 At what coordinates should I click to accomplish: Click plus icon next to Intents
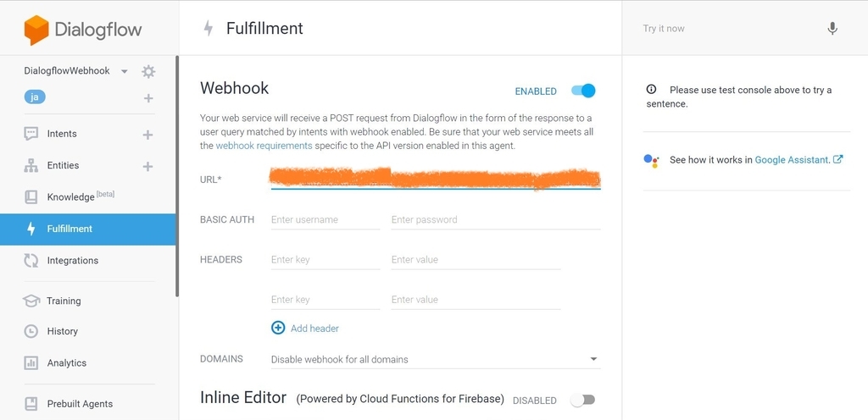[x=147, y=134]
